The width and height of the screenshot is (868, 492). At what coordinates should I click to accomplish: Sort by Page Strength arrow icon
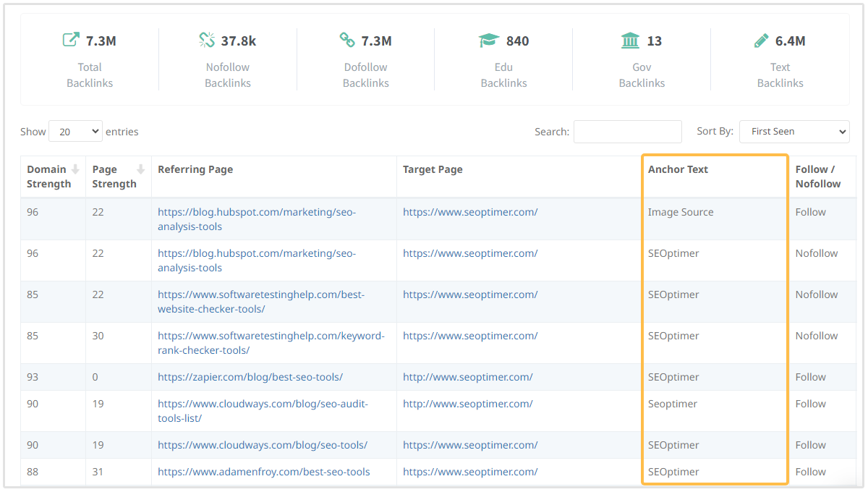coord(140,169)
